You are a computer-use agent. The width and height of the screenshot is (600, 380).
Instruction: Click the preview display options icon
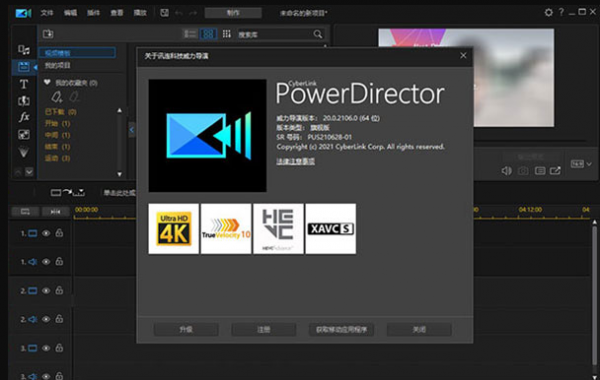(x=540, y=171)
